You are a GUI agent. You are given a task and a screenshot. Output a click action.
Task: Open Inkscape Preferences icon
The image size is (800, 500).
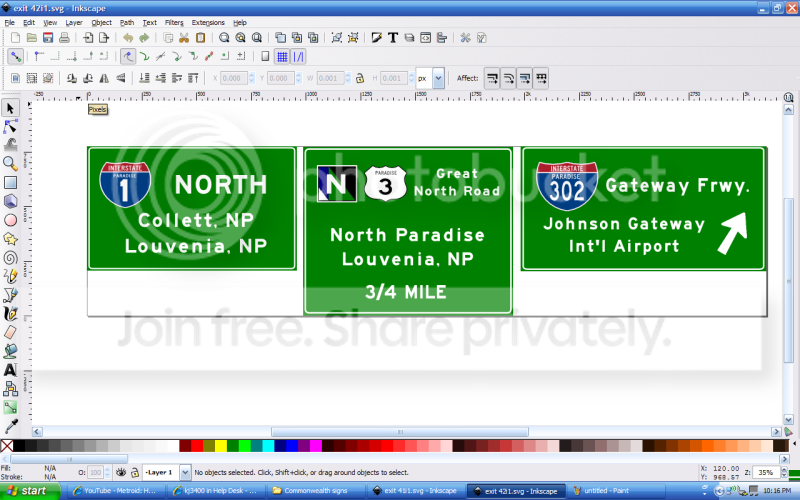465,38
